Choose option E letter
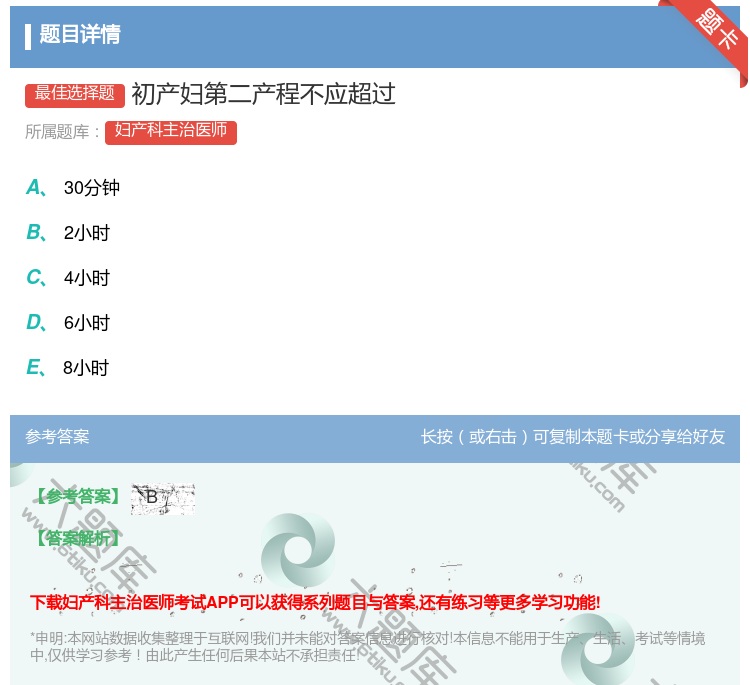The width and height of the screenshot is (750, 685). coord(36,367)
